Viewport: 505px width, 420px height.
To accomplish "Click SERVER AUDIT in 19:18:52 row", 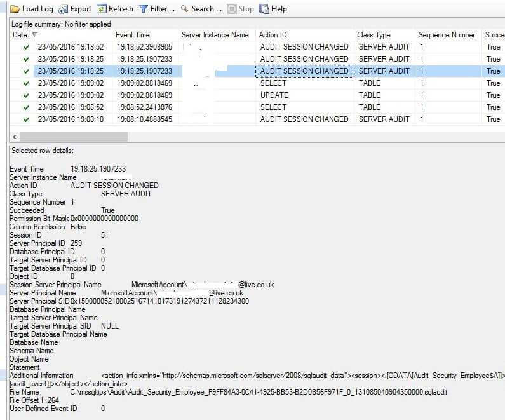I will [384, 47].
